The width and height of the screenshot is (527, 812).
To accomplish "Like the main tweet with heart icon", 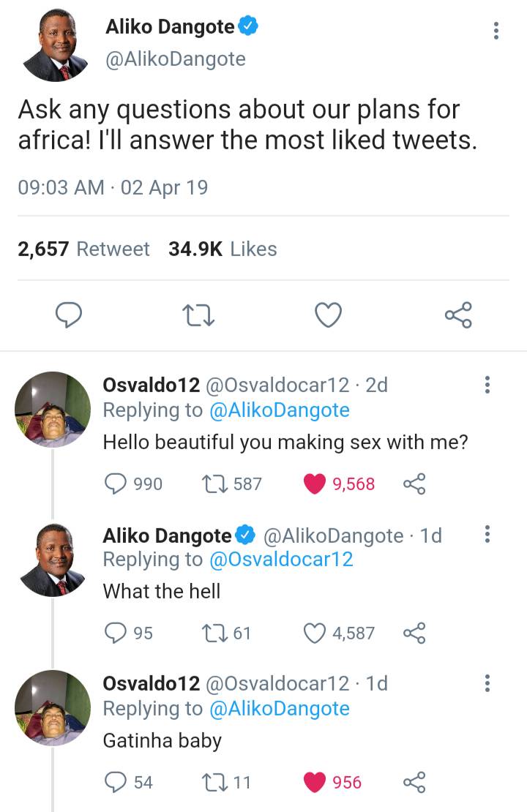I will 329,315.
